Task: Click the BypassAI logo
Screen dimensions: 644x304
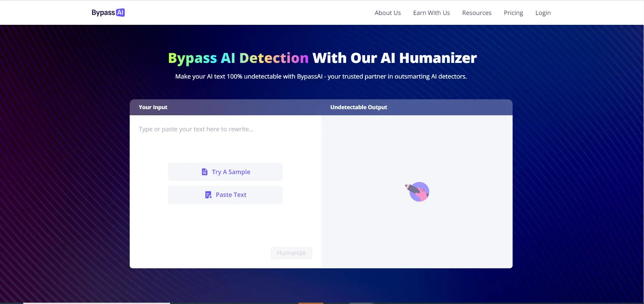Action: (x=108, y=13)
